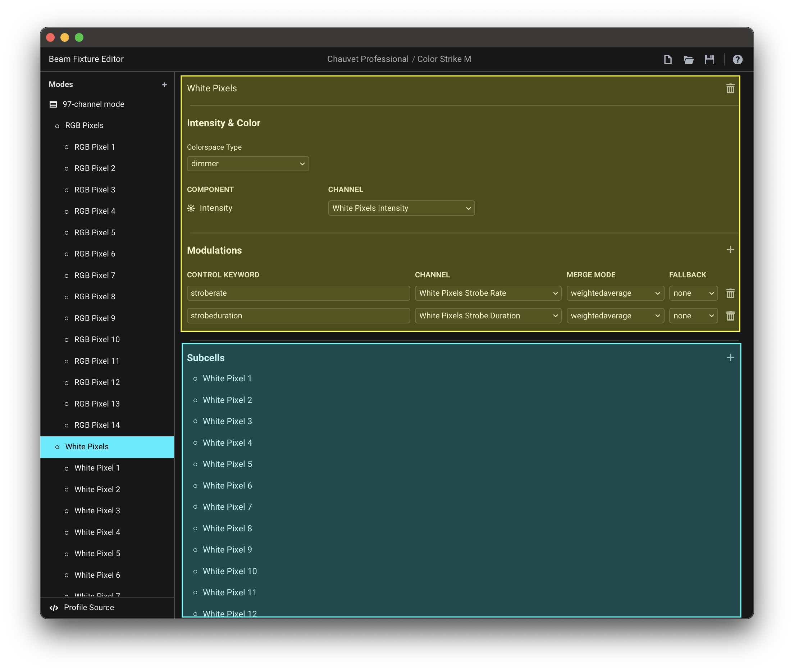The image size is (794, 672).
Task: Select RGB Pixel 13 in sidebar
Action: (x=108, y=404)
